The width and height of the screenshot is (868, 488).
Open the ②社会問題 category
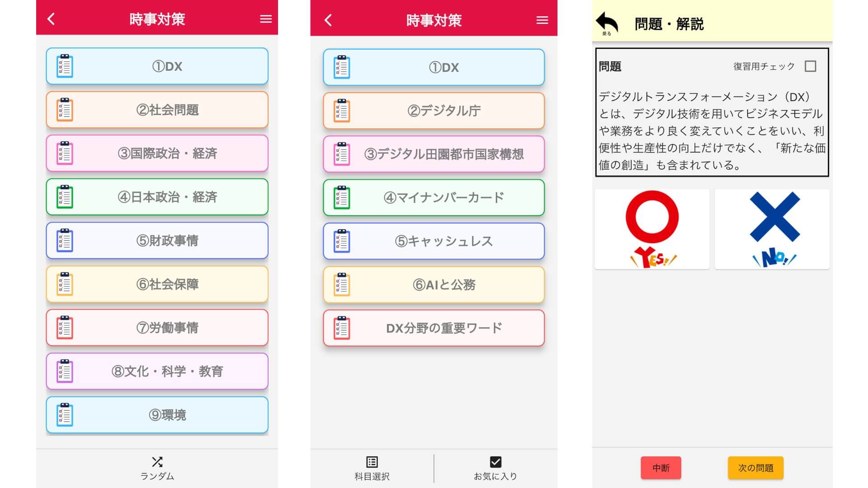(157, 110)
